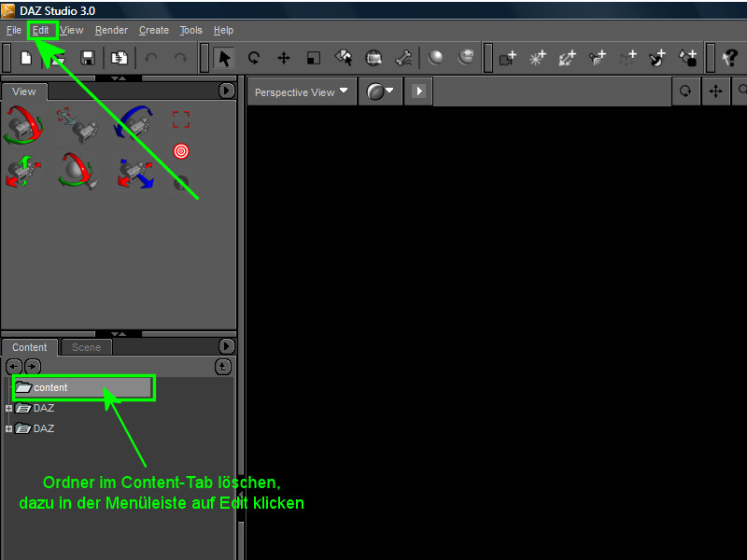Click the Orbit camera control in the View pane
The width and height of the screenshot is (747, 560).
coord(23,125)
